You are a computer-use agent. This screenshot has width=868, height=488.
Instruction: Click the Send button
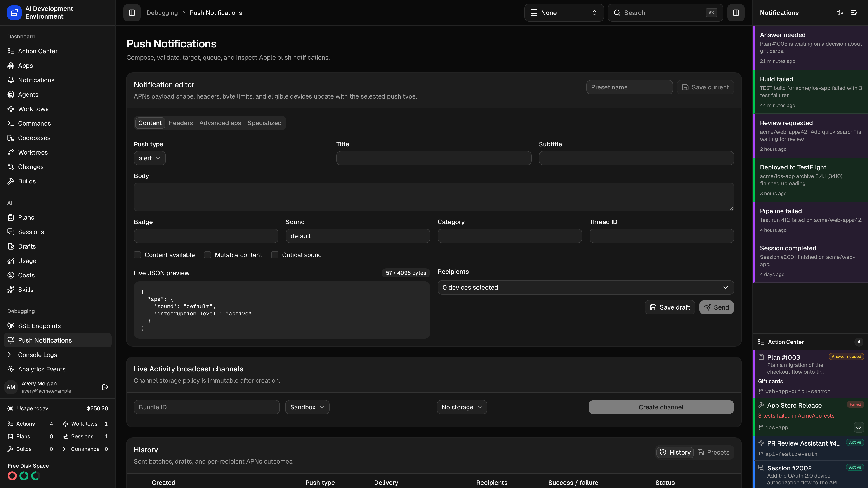[716, 307]
